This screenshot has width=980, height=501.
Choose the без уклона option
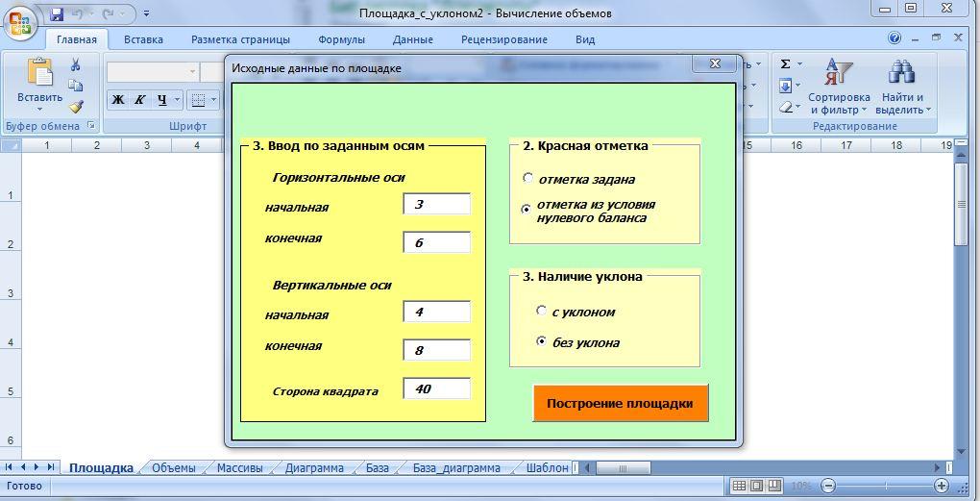click(541, 341)
